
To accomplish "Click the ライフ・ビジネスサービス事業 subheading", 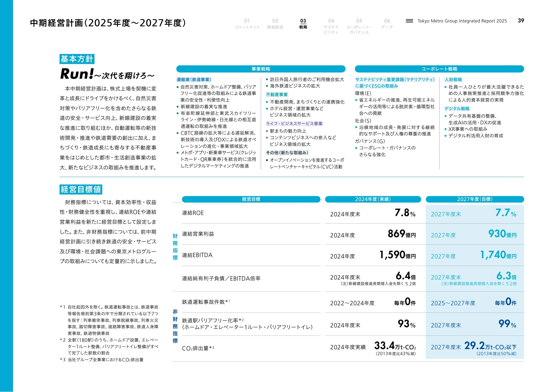I will [294, 124].
